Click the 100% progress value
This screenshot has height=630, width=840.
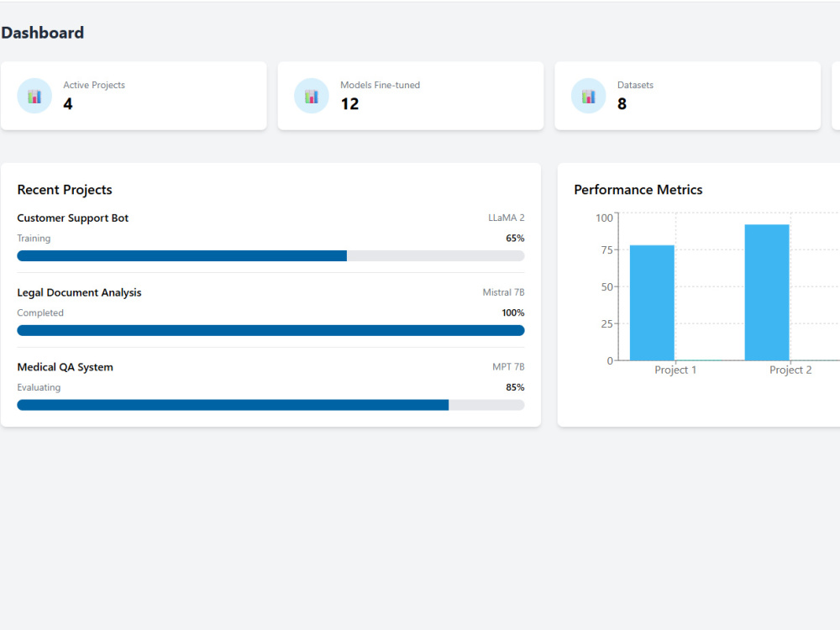click(513, 312)
